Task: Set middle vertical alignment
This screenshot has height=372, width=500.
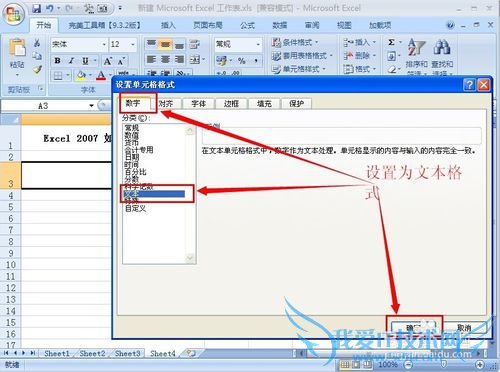Action: coord(165,44)
